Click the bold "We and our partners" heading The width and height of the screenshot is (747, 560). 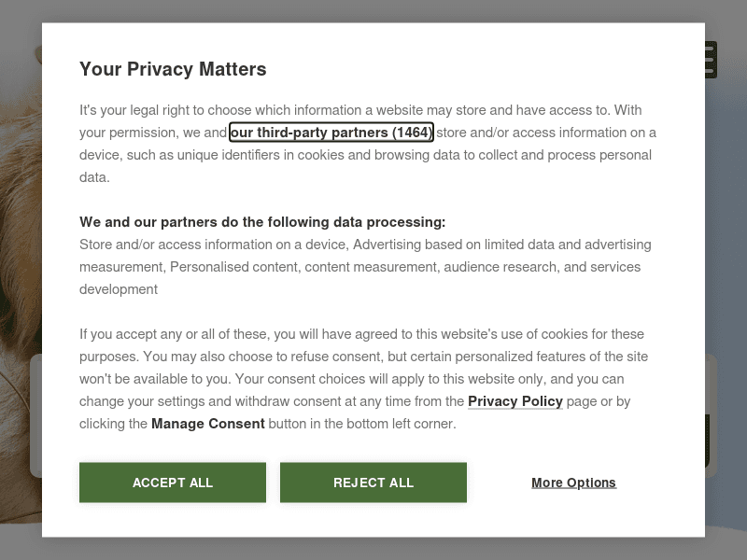click(262, 222)
